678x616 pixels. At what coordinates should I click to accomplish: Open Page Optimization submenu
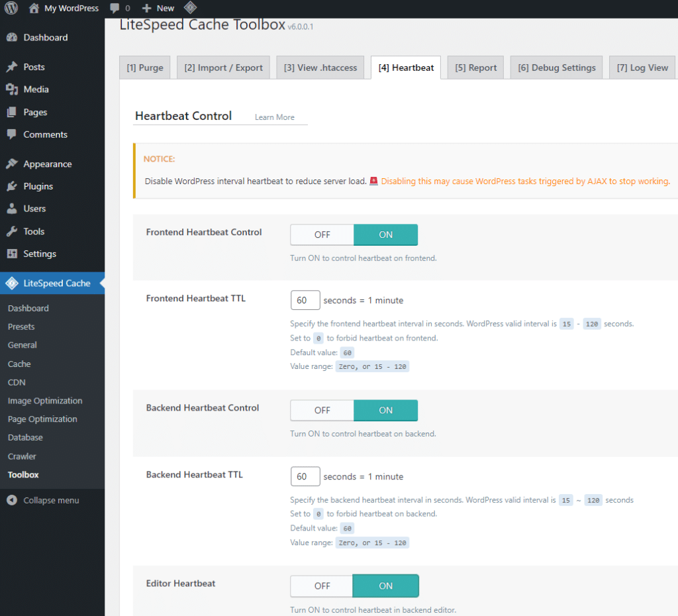[x=42, y=419]
